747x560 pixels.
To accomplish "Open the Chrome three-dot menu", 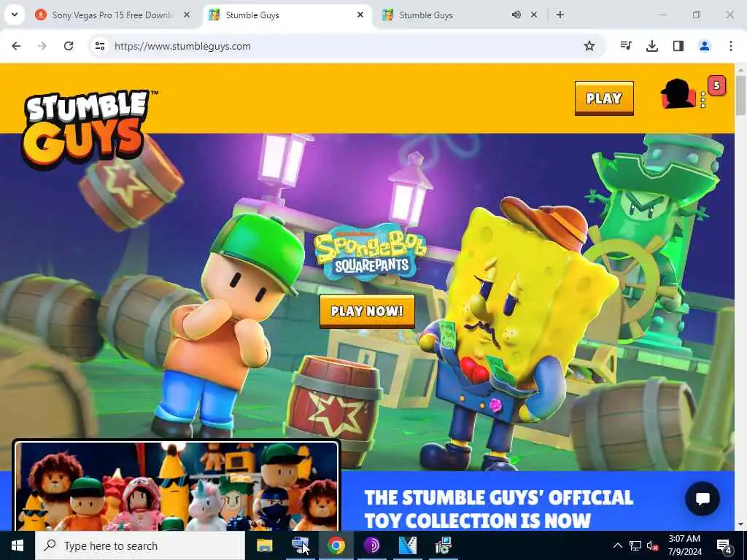I will coord(731,46).
